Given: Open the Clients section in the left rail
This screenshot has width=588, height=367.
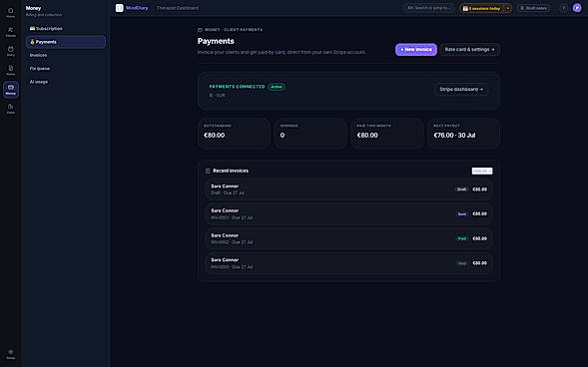Looking at the screenshot, I should click(11, 32).
